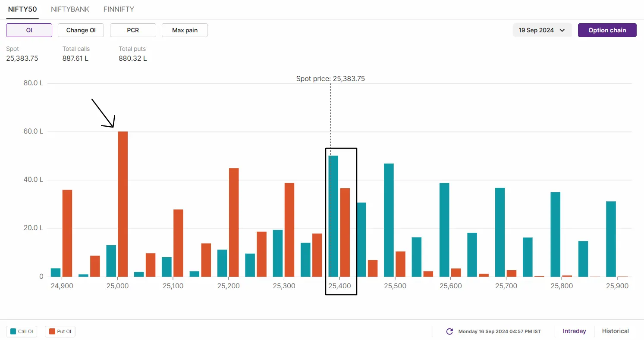Viewport: 644px width, 340px height.
Task: Click the 24,900 strike axis label
Action: coord(61,286)
